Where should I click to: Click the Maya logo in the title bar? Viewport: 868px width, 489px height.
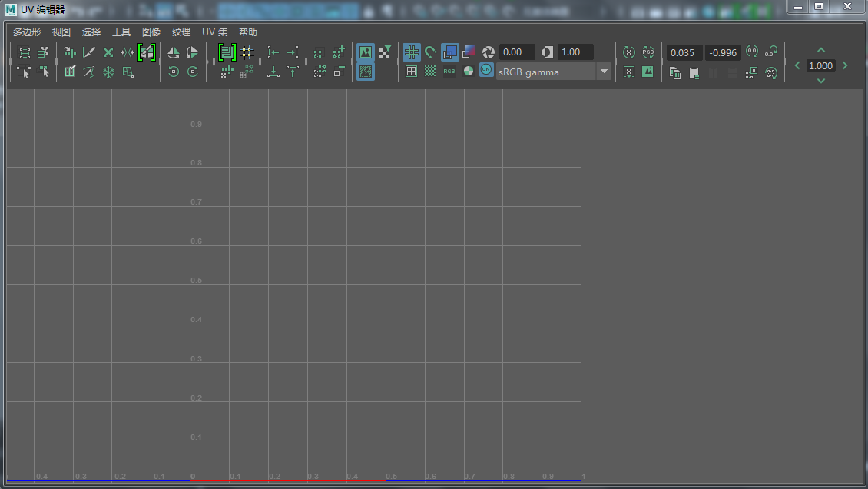click(11, 10)
